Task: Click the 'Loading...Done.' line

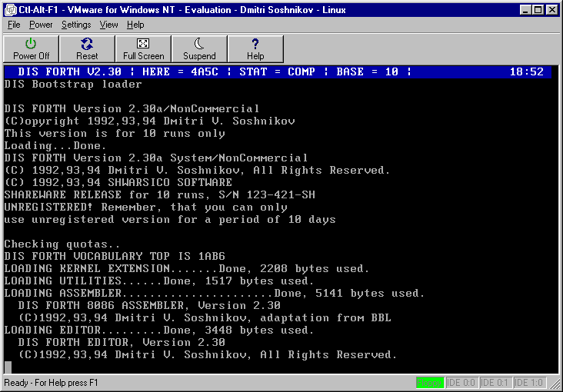Action: tap(55, 146)
